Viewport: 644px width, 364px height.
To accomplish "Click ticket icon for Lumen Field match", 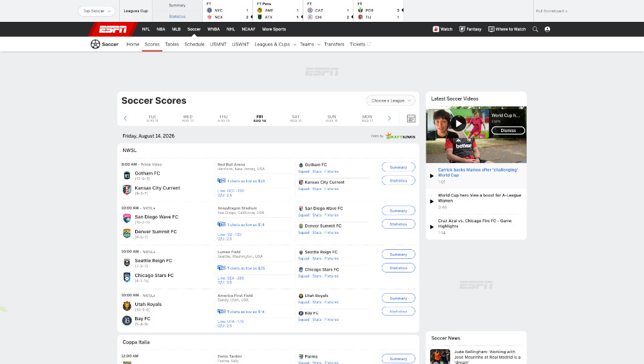I will coord(222,268).
